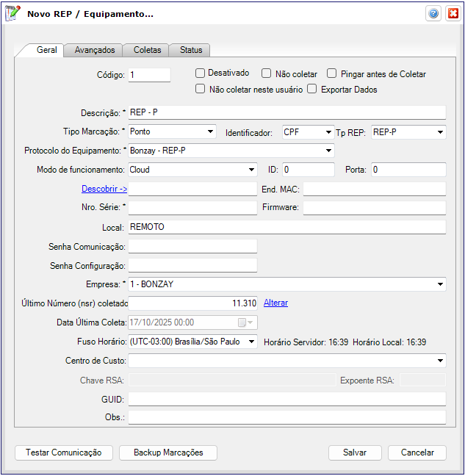
Task: Enable the Desativado checkbox
Action: [200, 73]
